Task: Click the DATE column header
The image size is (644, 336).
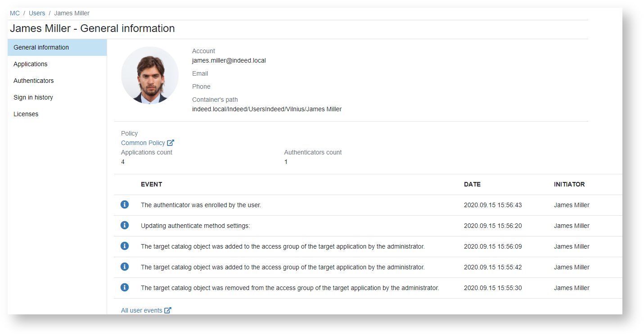Action: (472, 184)
